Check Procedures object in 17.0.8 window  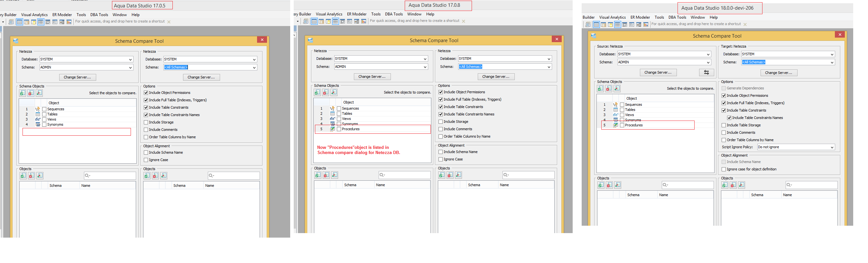pos(339,129)
